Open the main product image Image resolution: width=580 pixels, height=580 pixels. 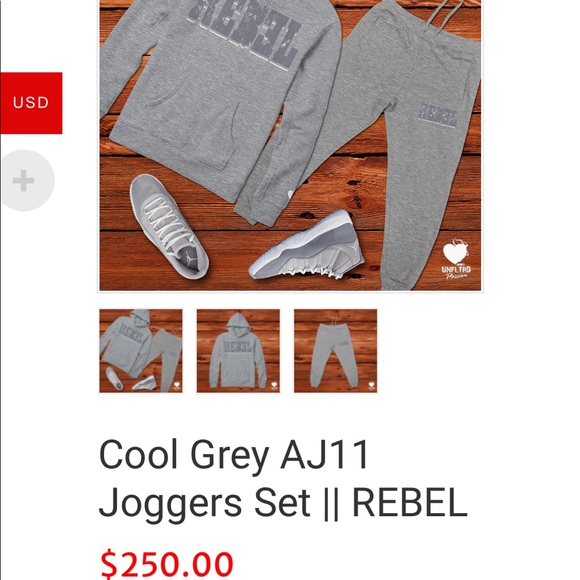click(290, 145)
